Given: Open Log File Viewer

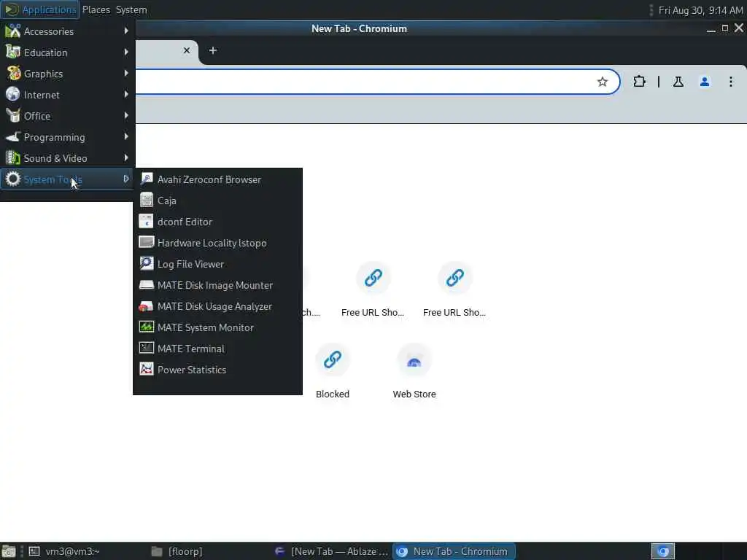Looking at the screenshot, I should coord(217,264).
